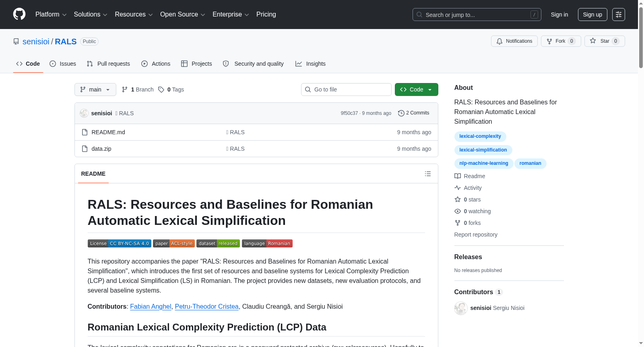Expand the Solutions menu

(91, 15)
